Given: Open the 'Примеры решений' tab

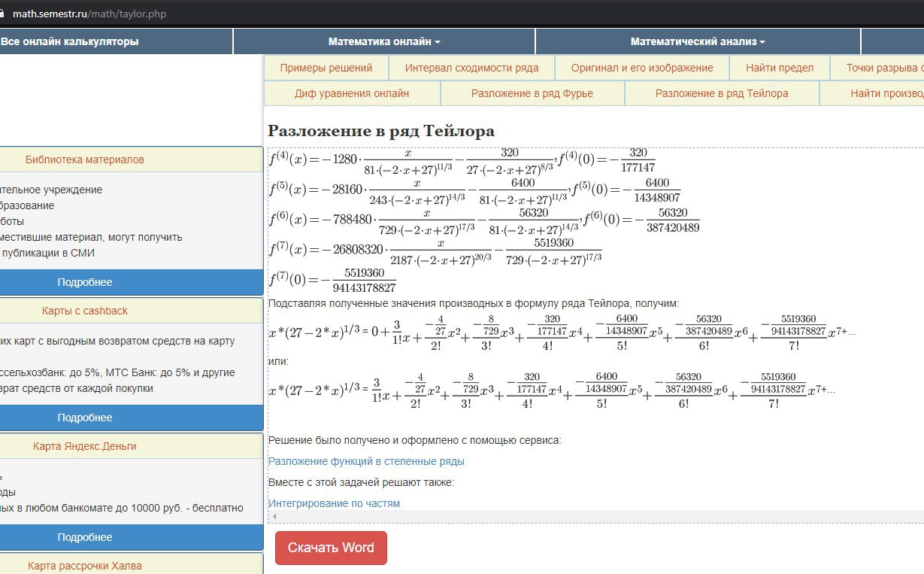Looking at the screenshot, I should [x=326, y=68].
